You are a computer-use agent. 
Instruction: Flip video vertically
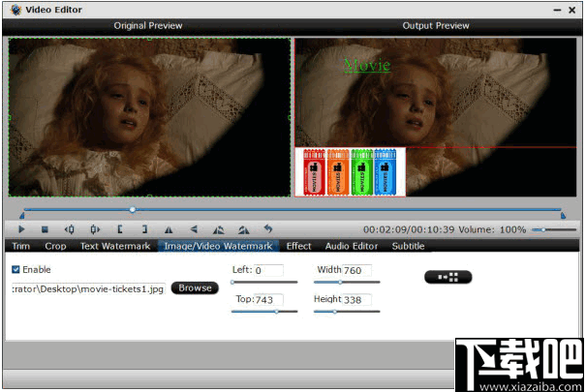click(194, 229)
